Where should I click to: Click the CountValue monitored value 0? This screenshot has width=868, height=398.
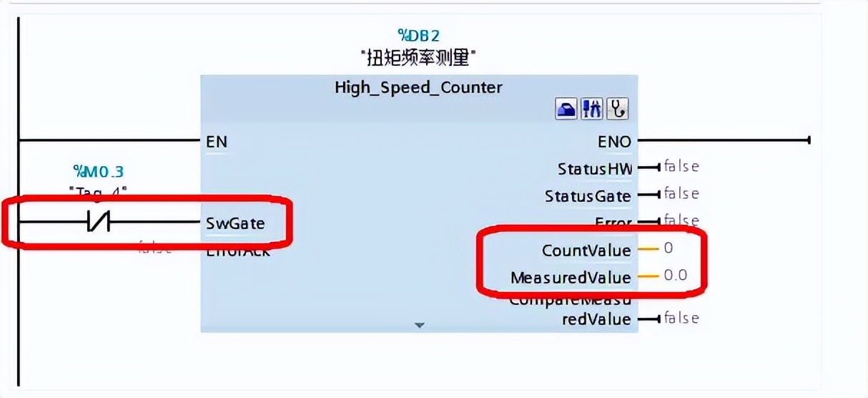tap(669, 248)
